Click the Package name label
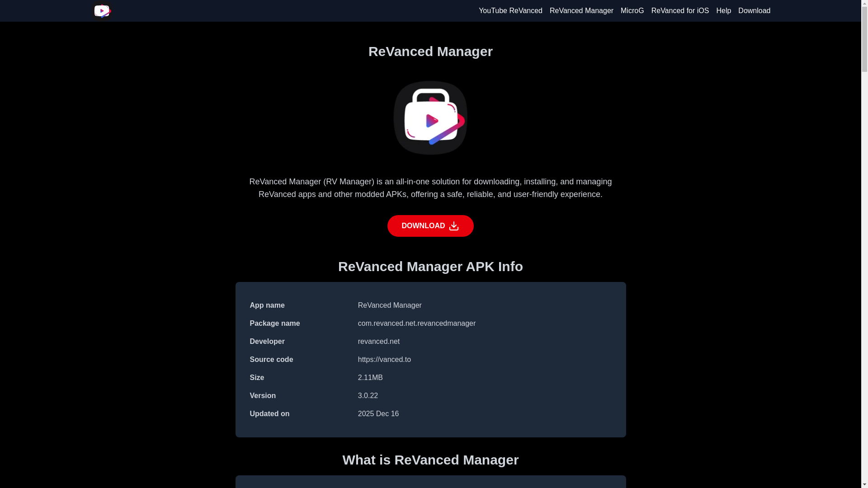 pos(275,324)
